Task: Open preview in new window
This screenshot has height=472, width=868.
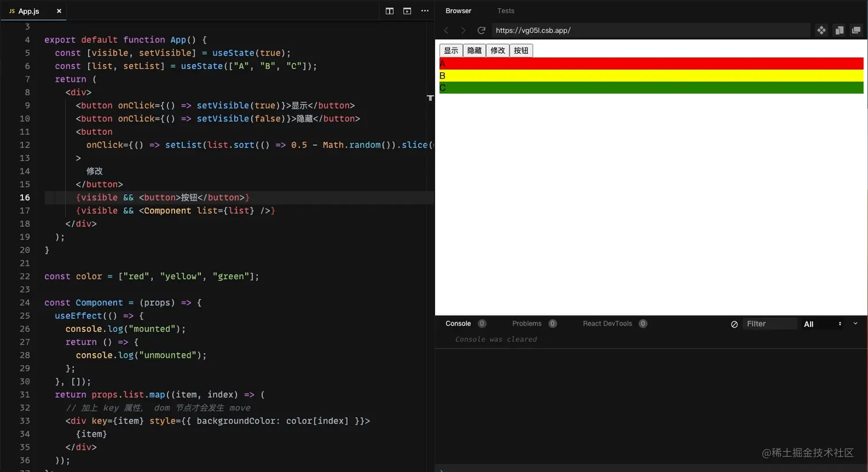Action: [x=856, y=30]
